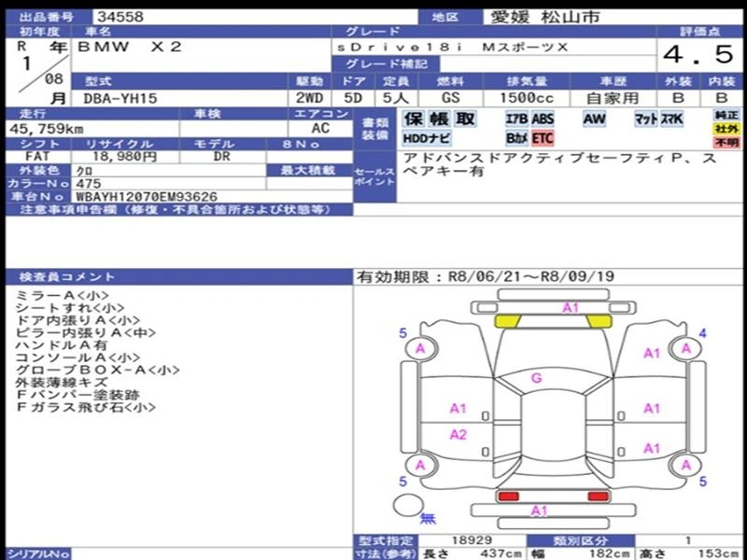Click the validity period R8/06/21～R8/09/19
747x560 pixels.
click(530, 276)
